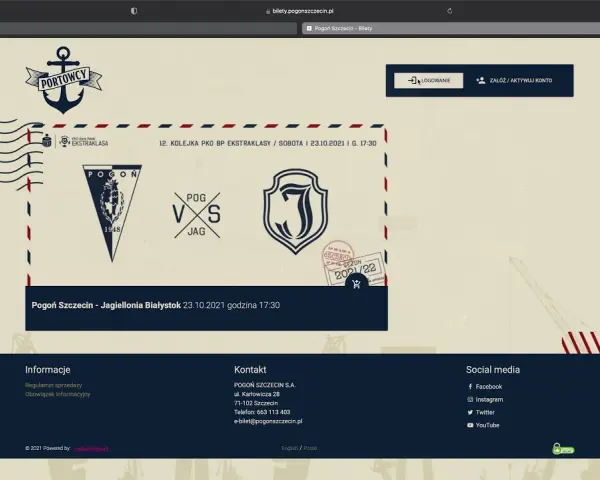Select the Pogoń Szczecin - Bilety tab
Viewport: 600px width, 480px height.
click(451, 28)
